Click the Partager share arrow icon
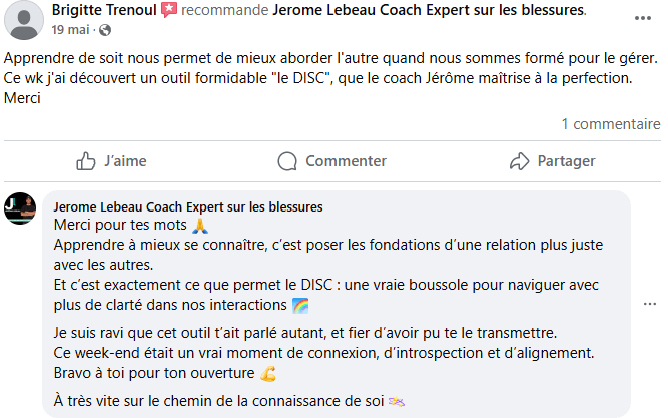This screenshot has width=668, height=418. (519, 161)
